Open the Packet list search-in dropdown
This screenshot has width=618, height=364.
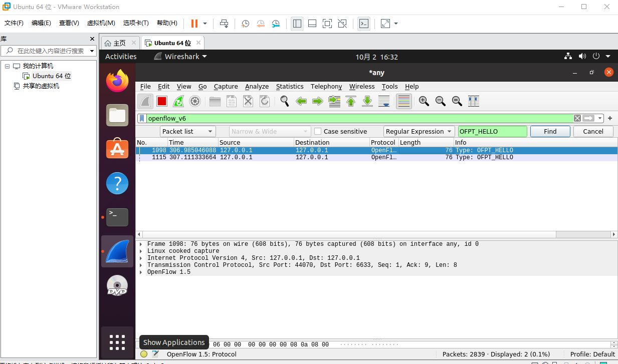[x=188, y=131]
